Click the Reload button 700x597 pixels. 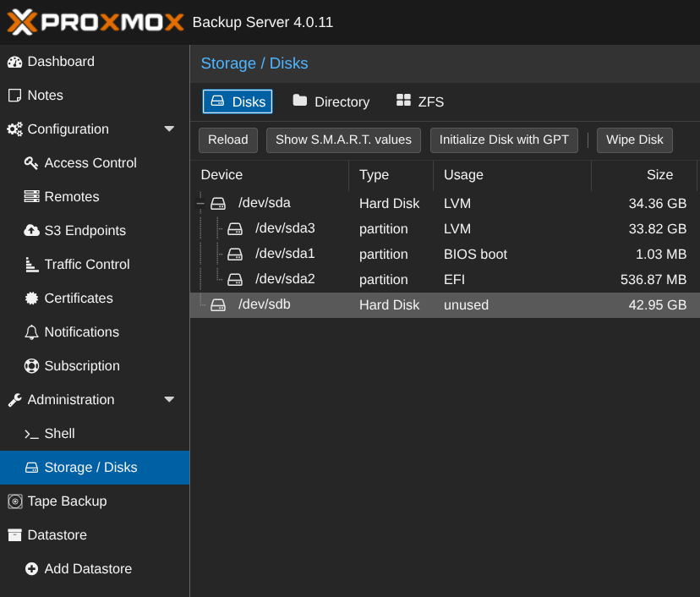click(228, 140)
